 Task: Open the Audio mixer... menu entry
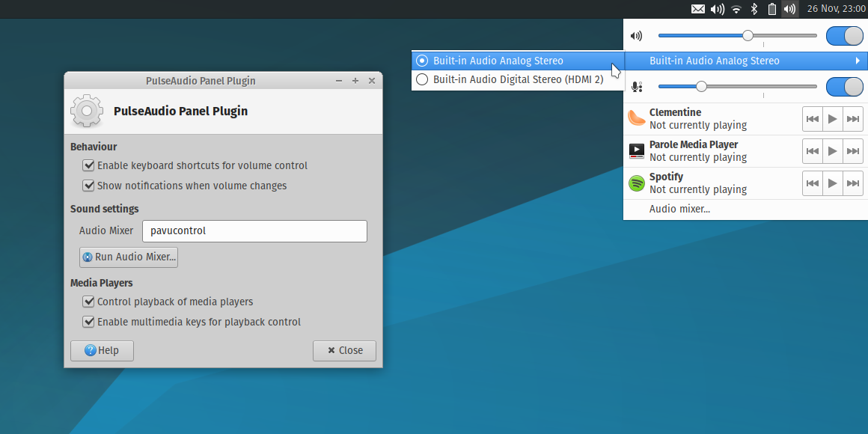coord(679,210)
